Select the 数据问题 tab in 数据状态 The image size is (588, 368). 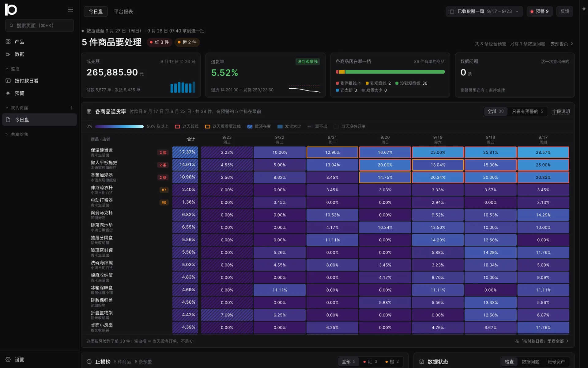click(x=531, y=362)
